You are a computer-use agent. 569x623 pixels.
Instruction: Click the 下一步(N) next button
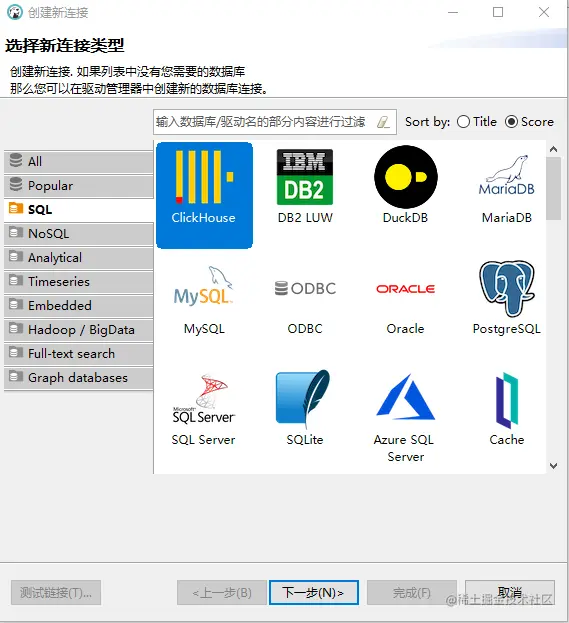(314, 592)
